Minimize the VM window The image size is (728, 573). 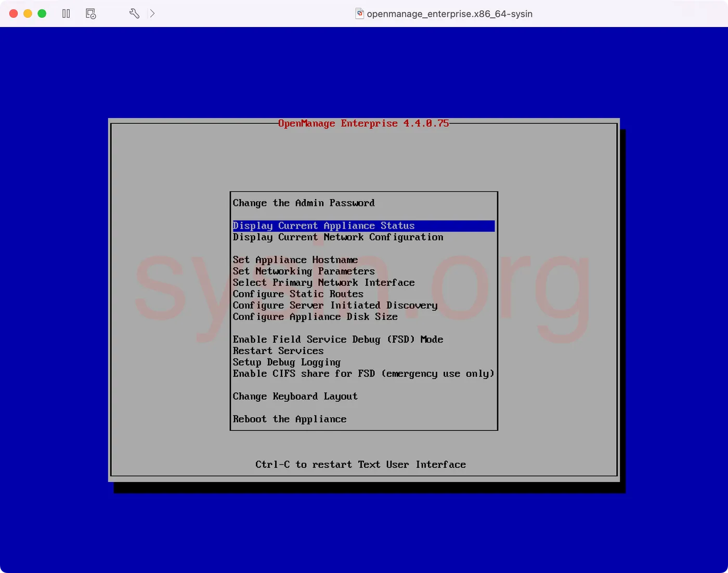click(x=28, y=14)
